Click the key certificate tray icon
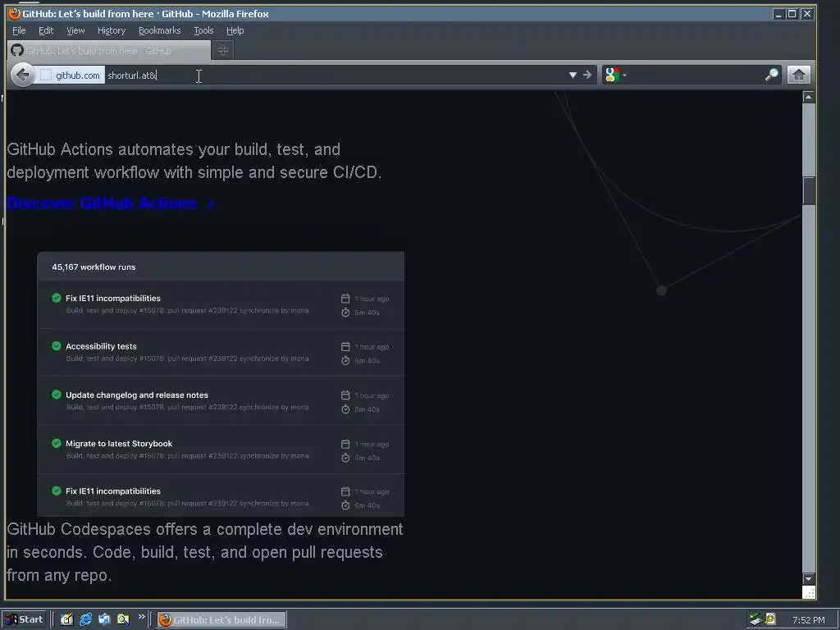This screenshot has height=630, width=840. [770, 619]
